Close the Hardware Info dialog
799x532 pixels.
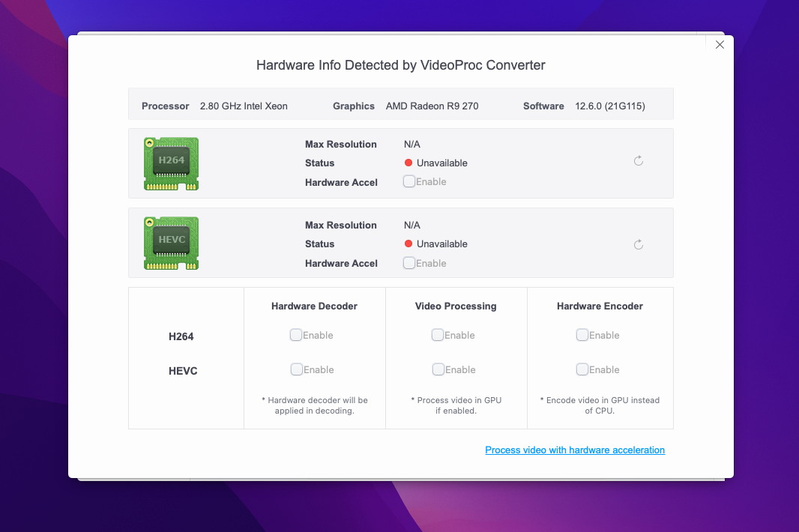click(x=720, y=45)
